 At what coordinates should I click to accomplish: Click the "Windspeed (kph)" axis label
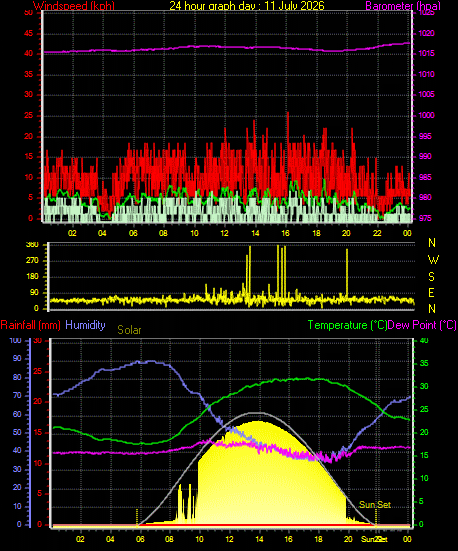74,6
